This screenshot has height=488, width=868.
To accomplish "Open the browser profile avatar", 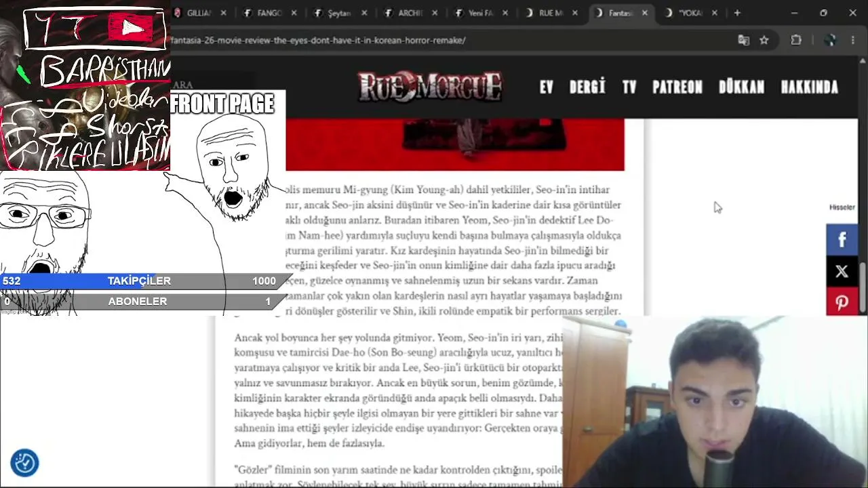I will click(831, 40).
